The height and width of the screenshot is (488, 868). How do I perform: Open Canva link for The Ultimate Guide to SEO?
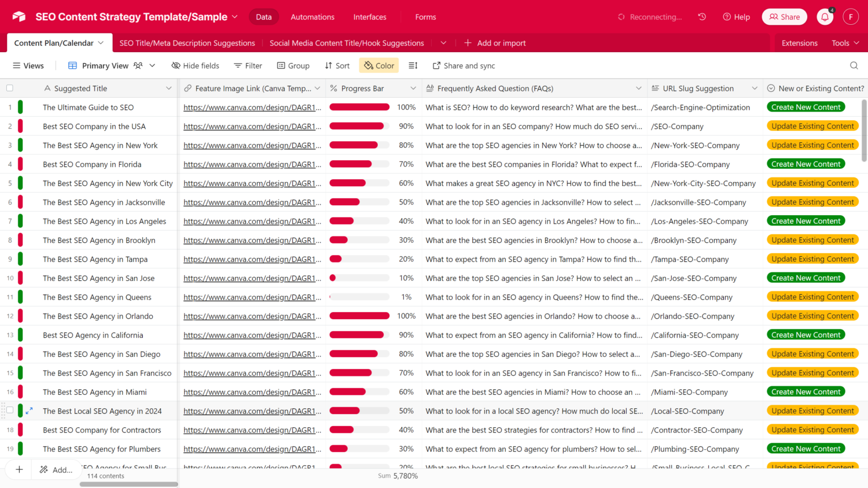coord(252,108)
